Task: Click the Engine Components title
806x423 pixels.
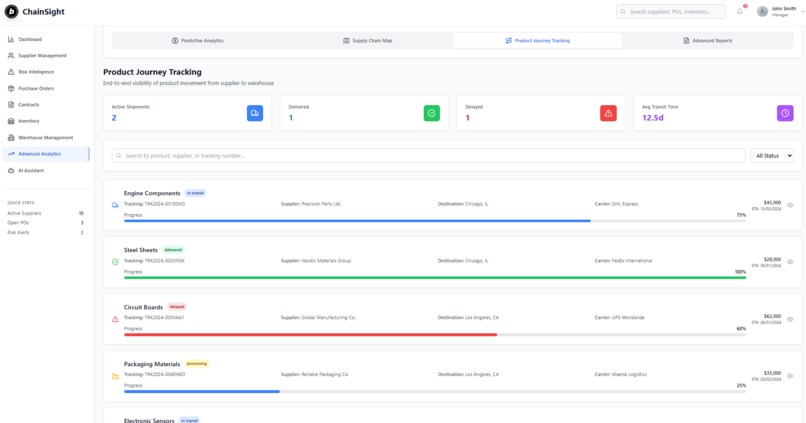Action: (152, 193)
